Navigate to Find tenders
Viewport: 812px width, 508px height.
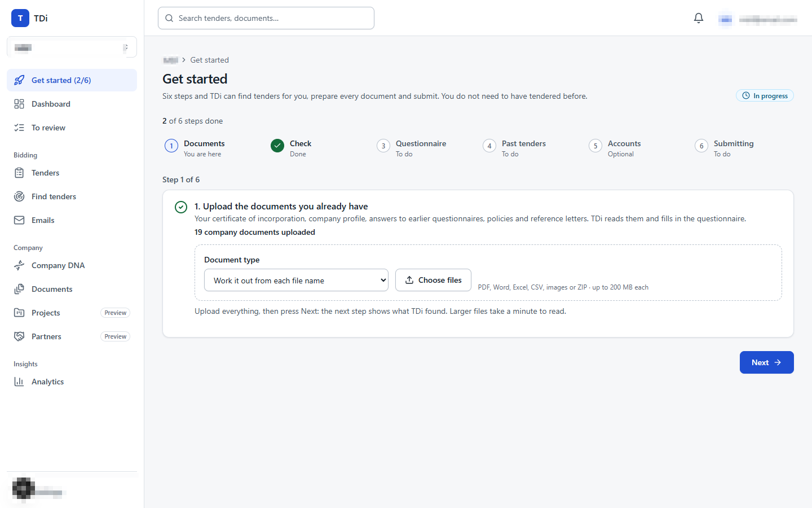point(72,196)
